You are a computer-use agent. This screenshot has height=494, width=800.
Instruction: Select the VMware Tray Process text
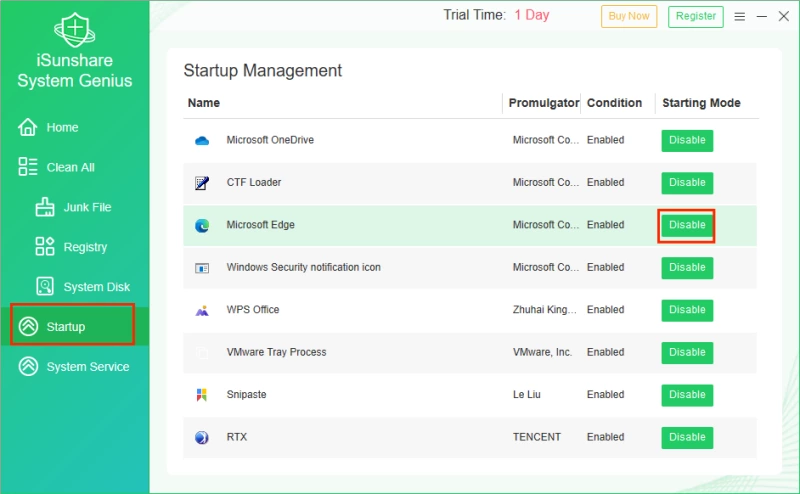click(x=276, y=352)
